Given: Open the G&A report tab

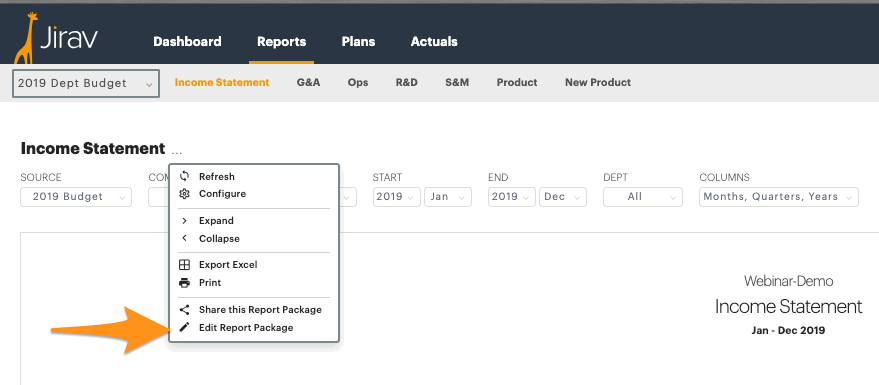Looking at the screenshot, I should [x=308, y=82].
